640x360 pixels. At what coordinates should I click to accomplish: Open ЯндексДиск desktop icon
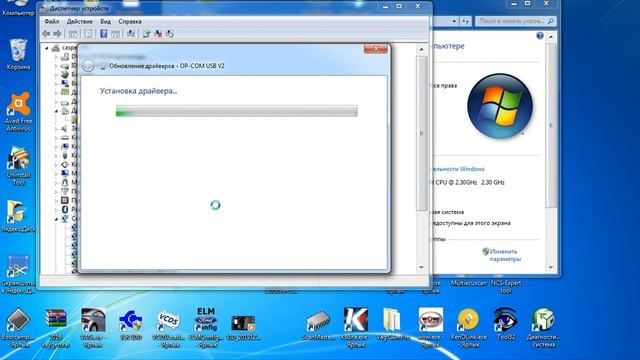(x=18, y=216)
